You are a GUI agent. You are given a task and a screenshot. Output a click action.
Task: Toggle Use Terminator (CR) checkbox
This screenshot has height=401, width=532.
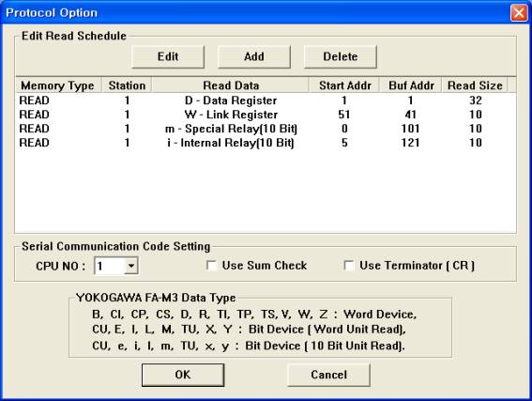(349, 265)
